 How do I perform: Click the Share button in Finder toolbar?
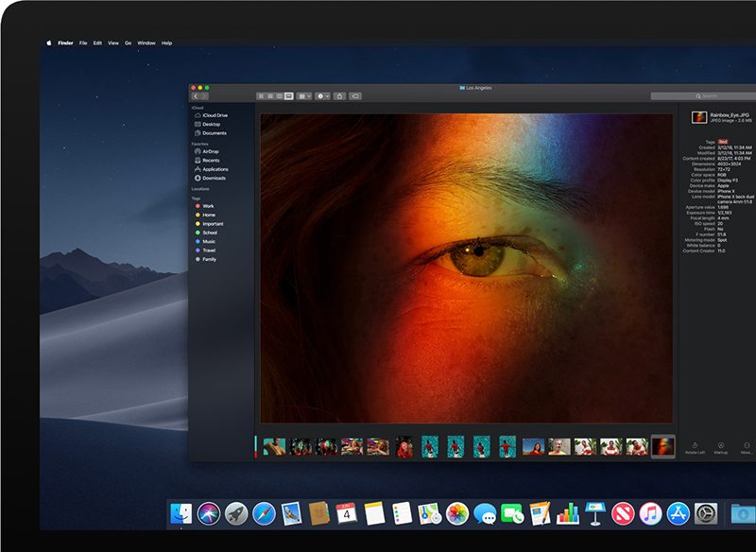[x=340, y=96]
